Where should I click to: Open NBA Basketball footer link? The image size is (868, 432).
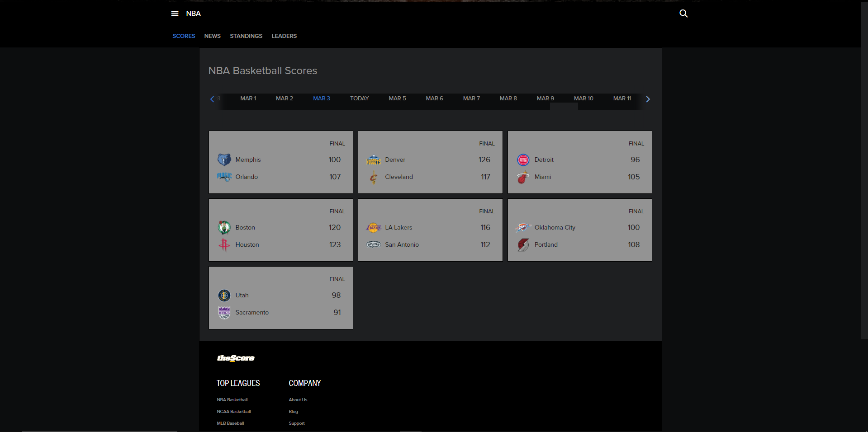pos(232,400)
